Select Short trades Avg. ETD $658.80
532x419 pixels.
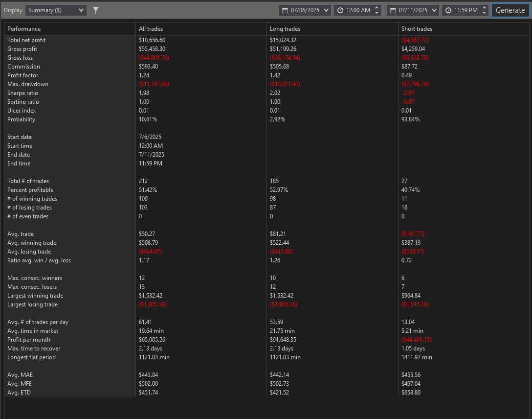411,393
